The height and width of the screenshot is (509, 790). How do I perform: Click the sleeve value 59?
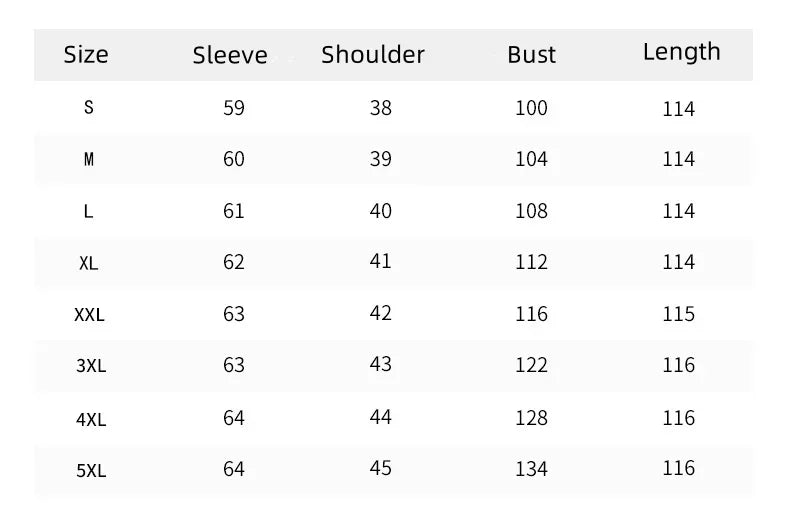(234, 108)
